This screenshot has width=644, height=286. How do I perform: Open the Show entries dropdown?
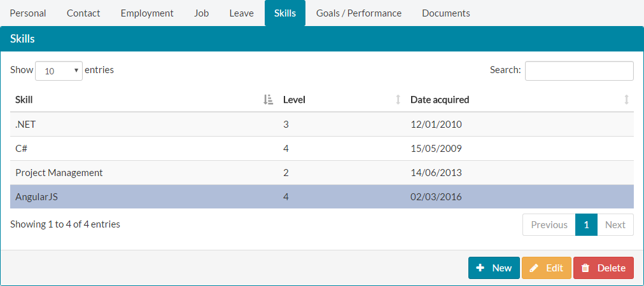point(59,71)
